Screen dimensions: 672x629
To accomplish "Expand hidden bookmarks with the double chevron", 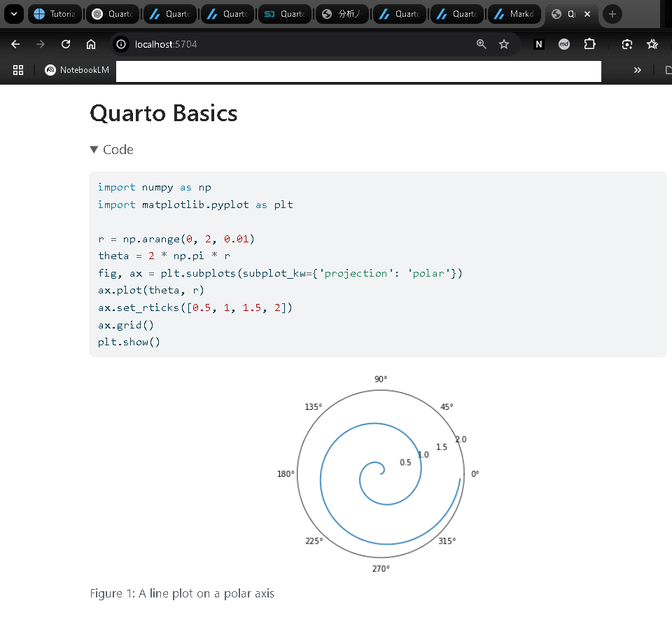I will pos(638,70).
